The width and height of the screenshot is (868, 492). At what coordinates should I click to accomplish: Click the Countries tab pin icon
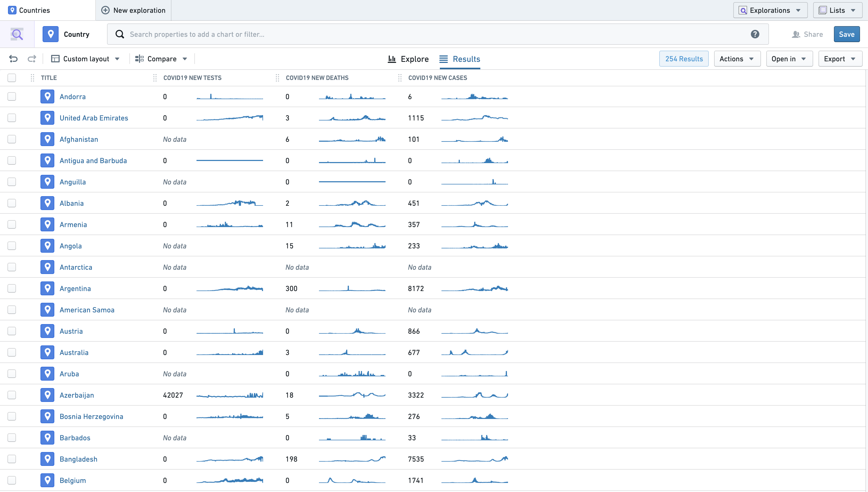12,10
